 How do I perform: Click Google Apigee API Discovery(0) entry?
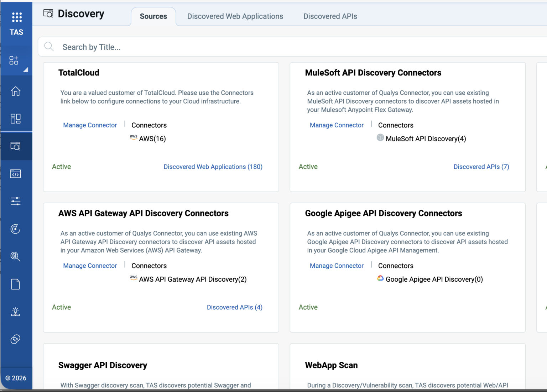[x=430, y=279]
